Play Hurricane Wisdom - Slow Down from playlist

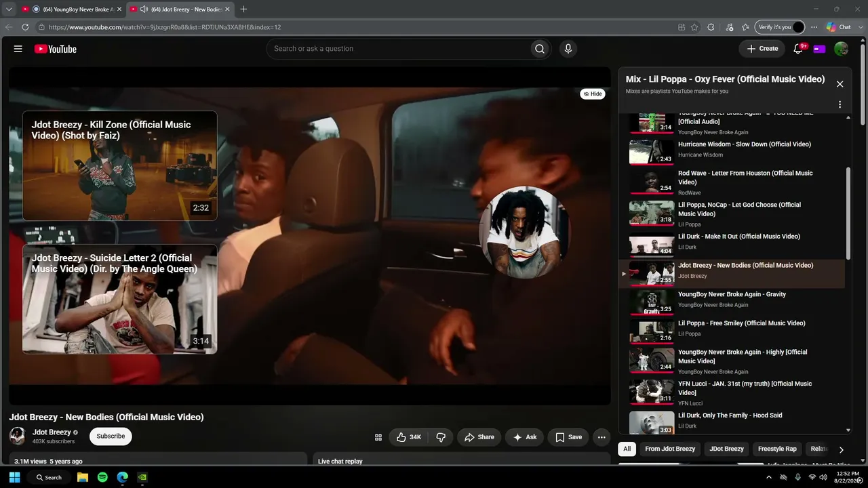point(731,152)
